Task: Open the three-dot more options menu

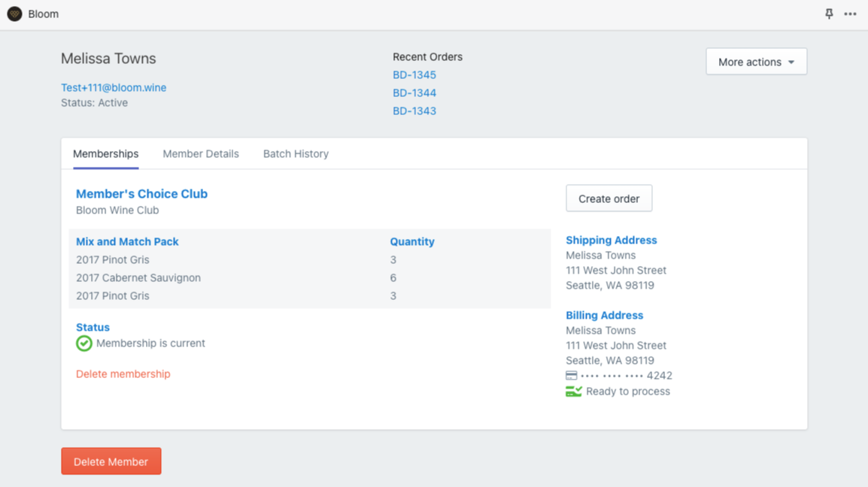Action: 850,14
